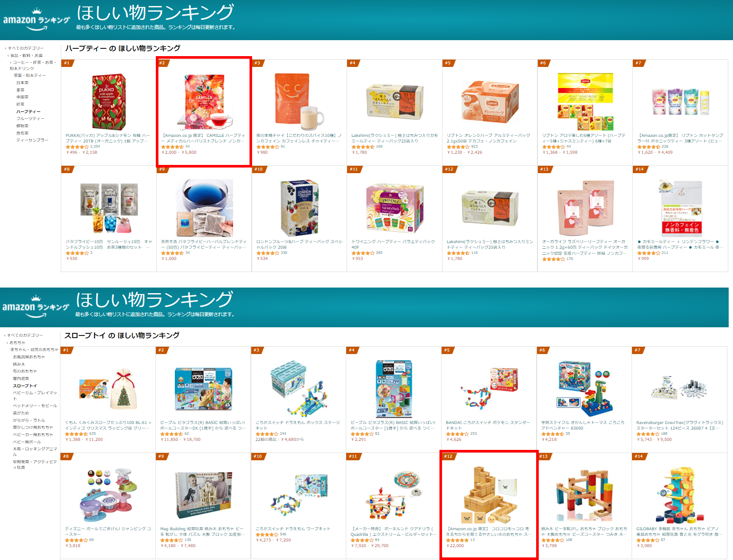The width and height of the screenshot is (733, 560).
Task: Open London Fruit & Herb tea title link
Action: pos(299,244)
